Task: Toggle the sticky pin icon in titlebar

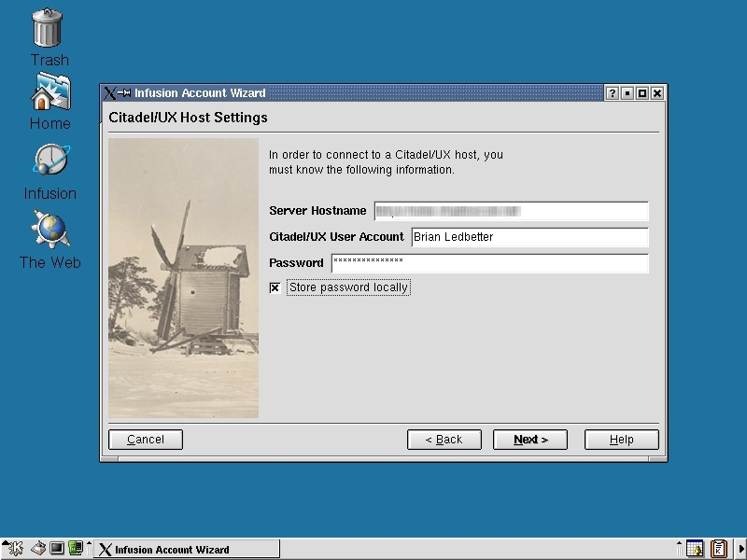Action: pyautogui.click(x=124, y=92)
